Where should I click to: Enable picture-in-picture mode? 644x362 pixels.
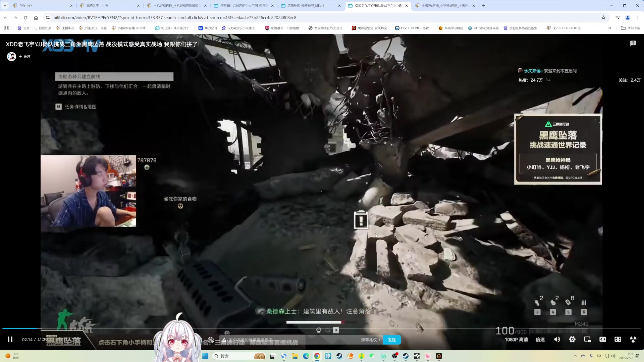(587, 340)
